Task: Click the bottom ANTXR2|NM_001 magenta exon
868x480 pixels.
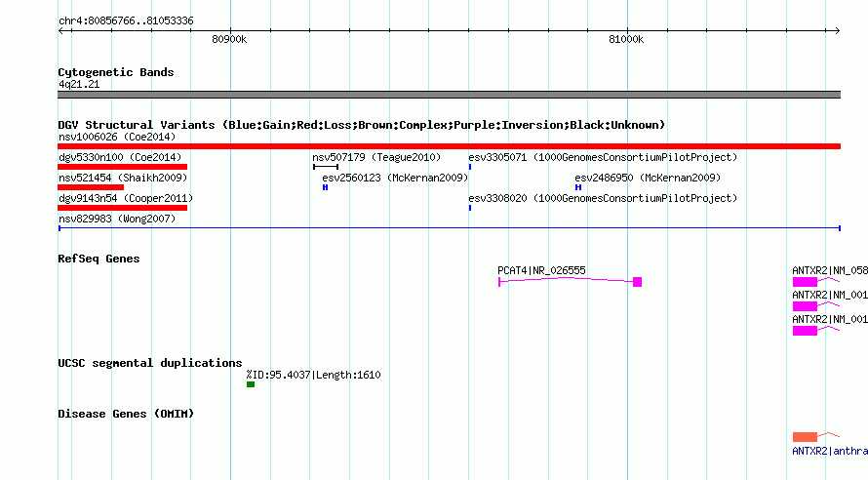Action: (805, 331)
